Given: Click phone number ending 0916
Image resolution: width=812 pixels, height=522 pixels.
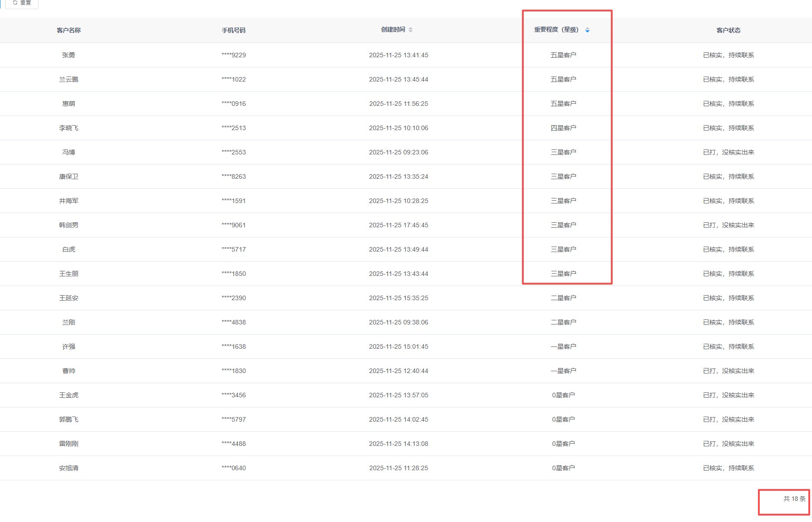Looking at the screenshot, I should coord(234,104).
